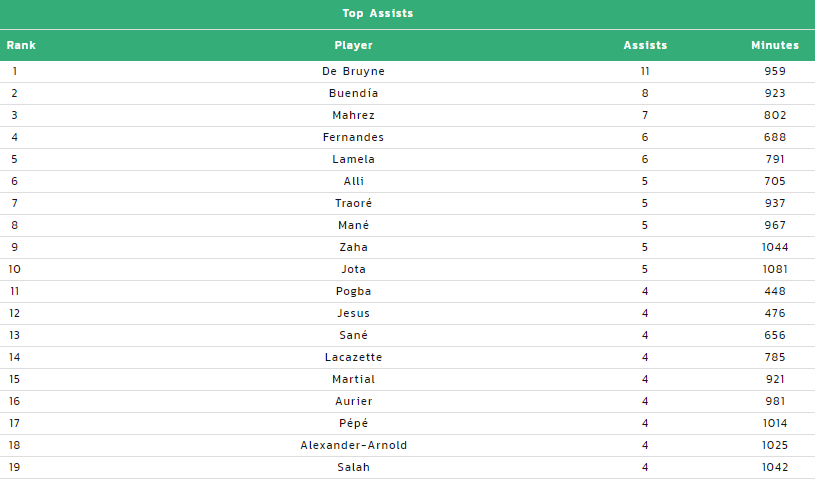Select the Lacazette row name
The width and height of the screenshot is (815, 482).
(x=353, y=357)
